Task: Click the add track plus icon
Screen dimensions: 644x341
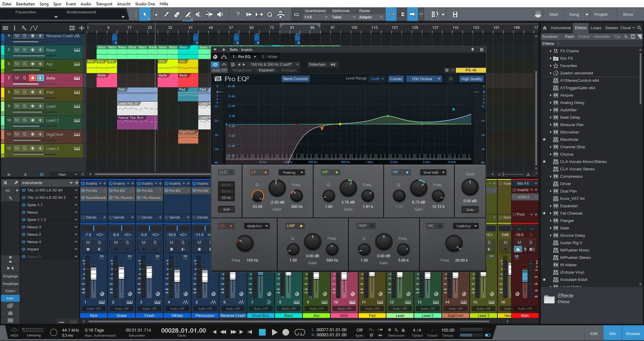Action: tap(81, 28)
